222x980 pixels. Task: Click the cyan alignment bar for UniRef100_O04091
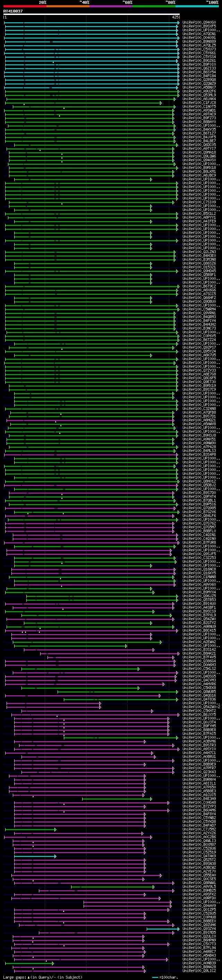92,38
